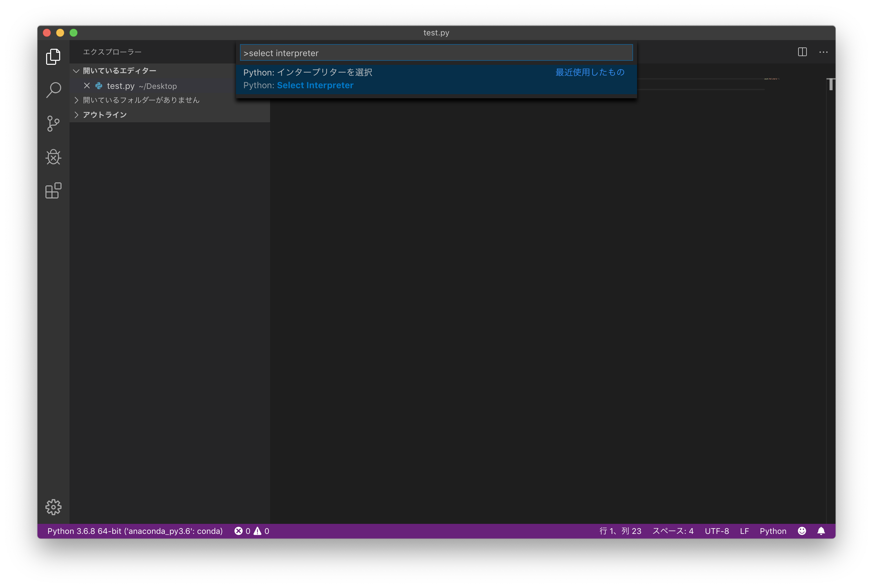Select the Search icon in the activity bar
Viewport: 873px width, 588px height.
53,90
